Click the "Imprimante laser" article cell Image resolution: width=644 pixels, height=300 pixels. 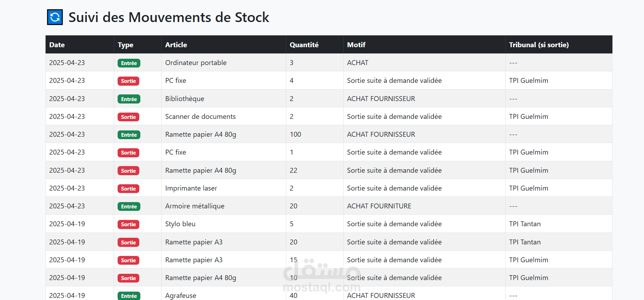tap(191, 188)
